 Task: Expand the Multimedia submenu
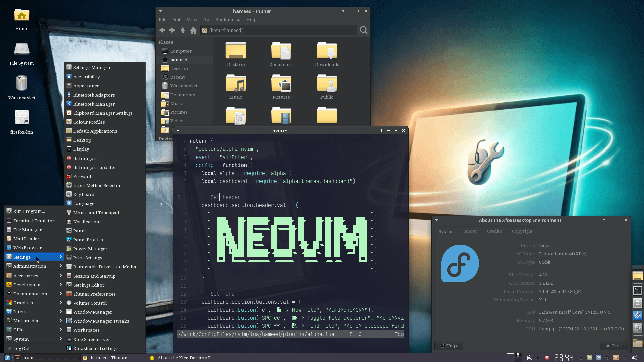pyautogui.click(x=34, y=321)
